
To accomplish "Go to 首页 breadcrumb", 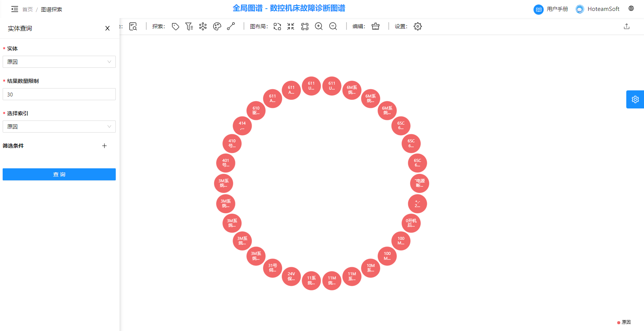I will pos(28,9).
